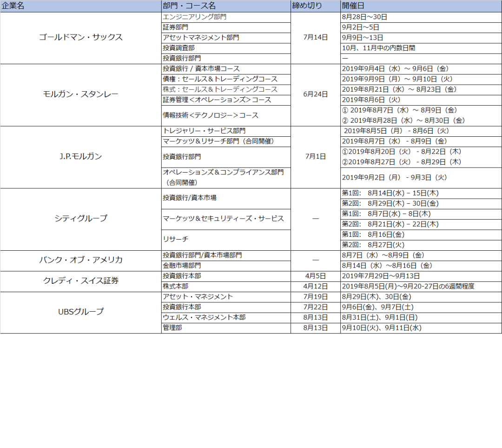Image resolution: width=502 pixels, height=448 pixels.
Task: Select the 部門・コース名 header cell
Action: coord(226,6)
